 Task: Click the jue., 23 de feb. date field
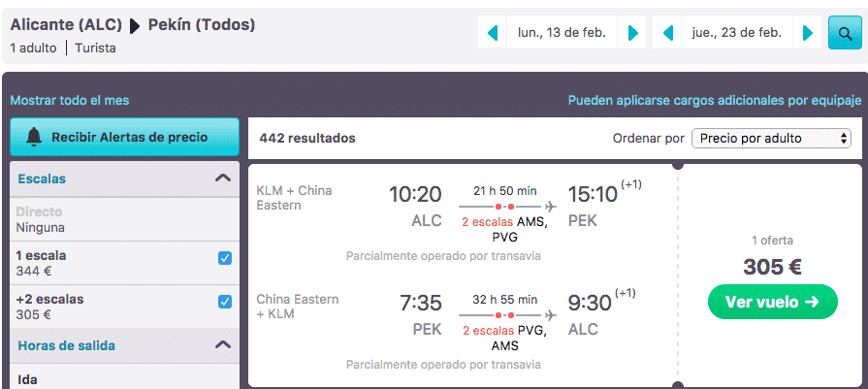click(737, 33)
